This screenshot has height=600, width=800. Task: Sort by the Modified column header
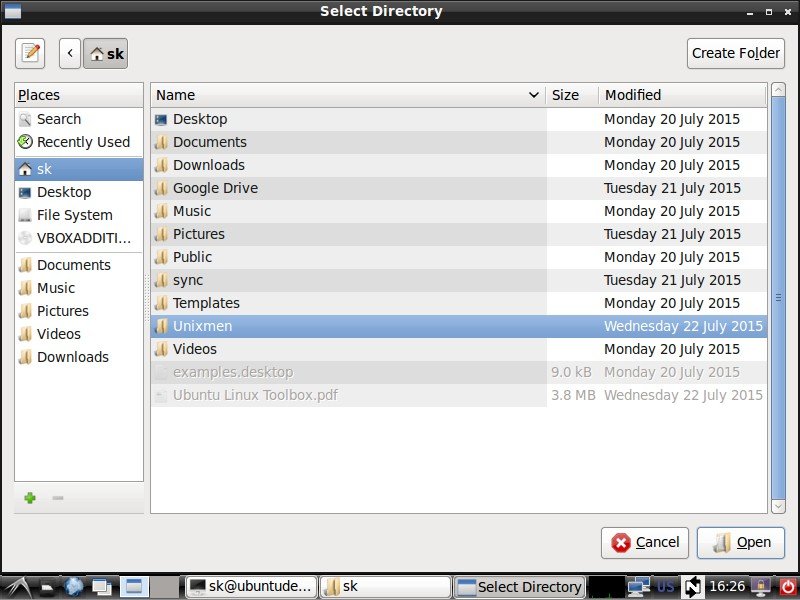(683, 95)
